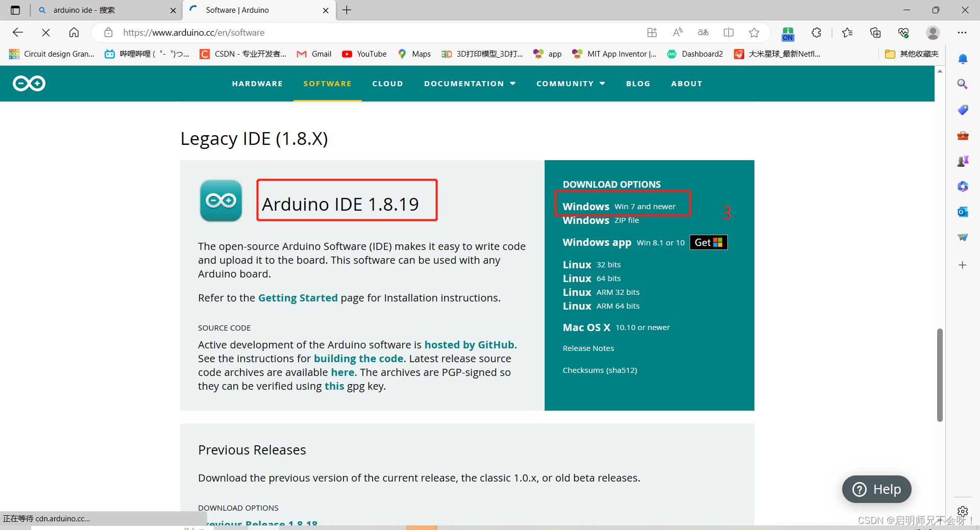
Task: Download Linux ARM 32 bits version
Action: [x=601, y=292]
